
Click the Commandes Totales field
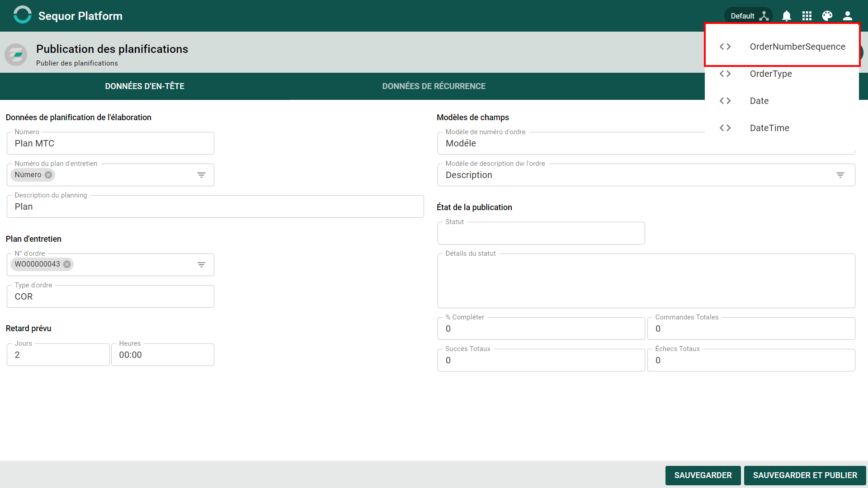click(751, 328)
